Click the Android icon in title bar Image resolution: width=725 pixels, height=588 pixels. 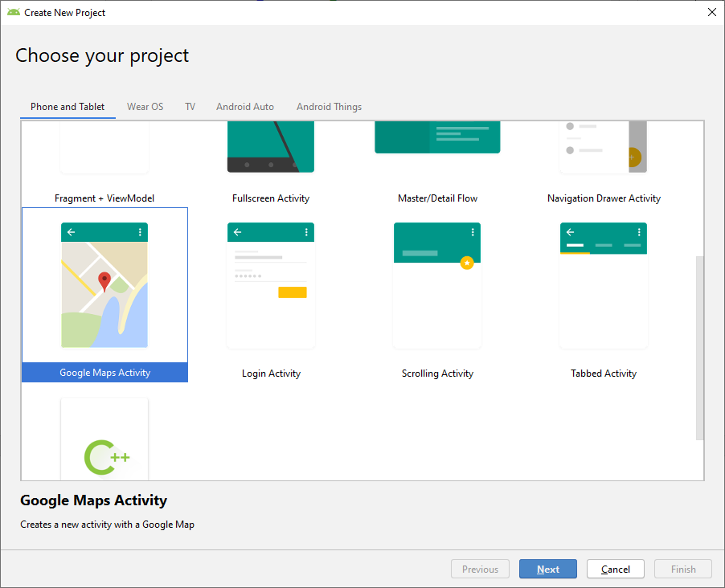coord(14,12)
